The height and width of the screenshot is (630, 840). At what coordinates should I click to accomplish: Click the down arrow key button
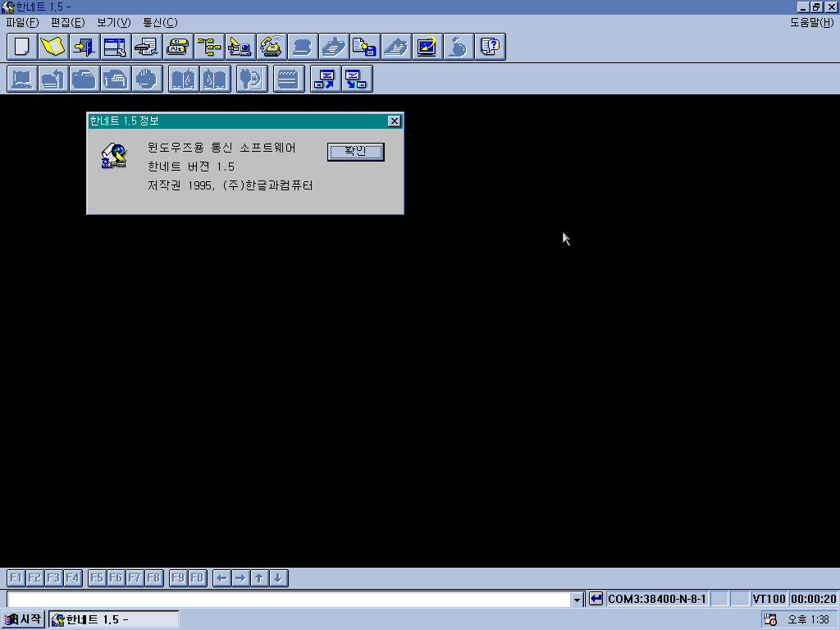[x=279, y=578]
